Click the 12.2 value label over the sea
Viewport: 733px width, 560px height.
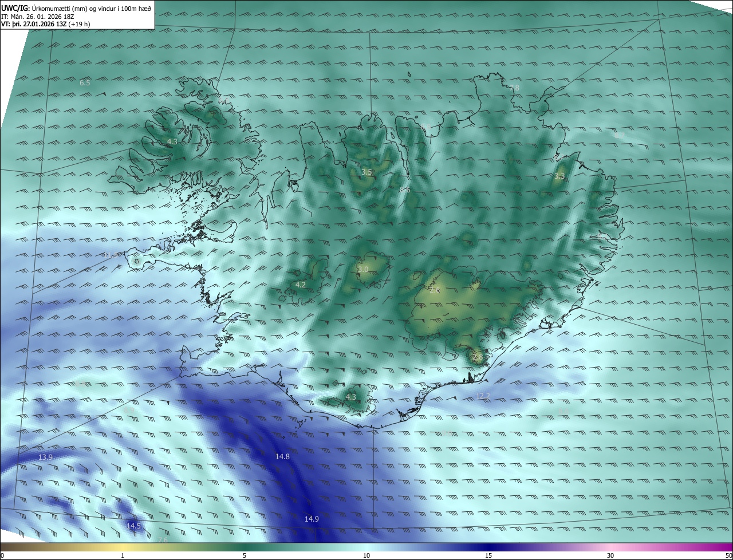click(x=483, y=396)
